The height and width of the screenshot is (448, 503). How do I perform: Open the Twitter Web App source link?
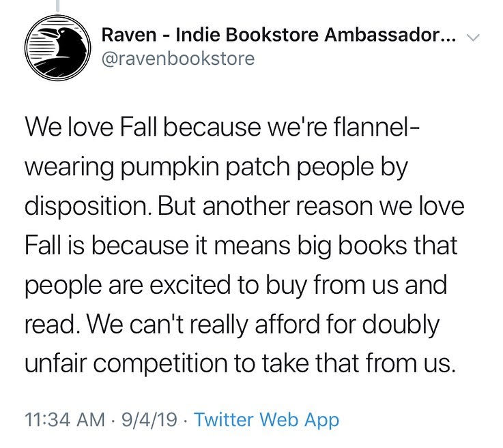(267, 419)
